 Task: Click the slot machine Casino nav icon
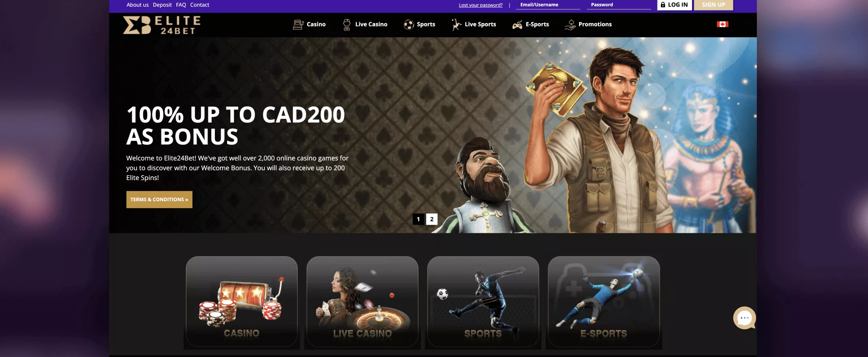click(298, 24)
